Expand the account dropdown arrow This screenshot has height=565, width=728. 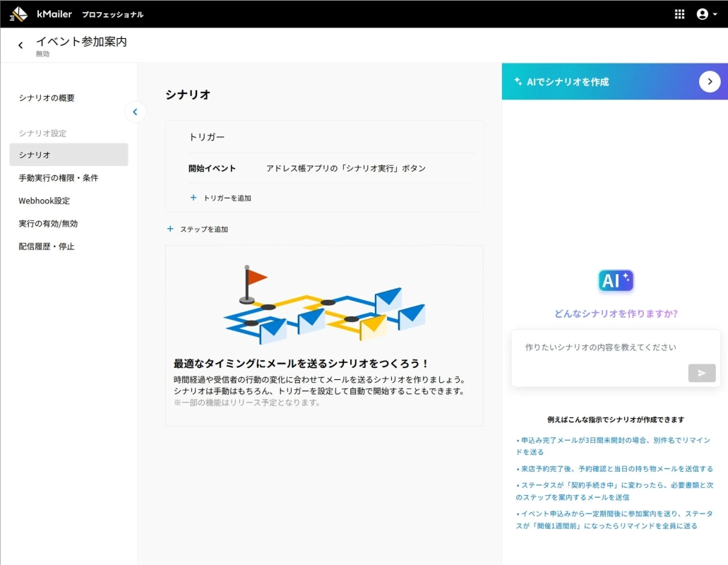click(717, 13)
